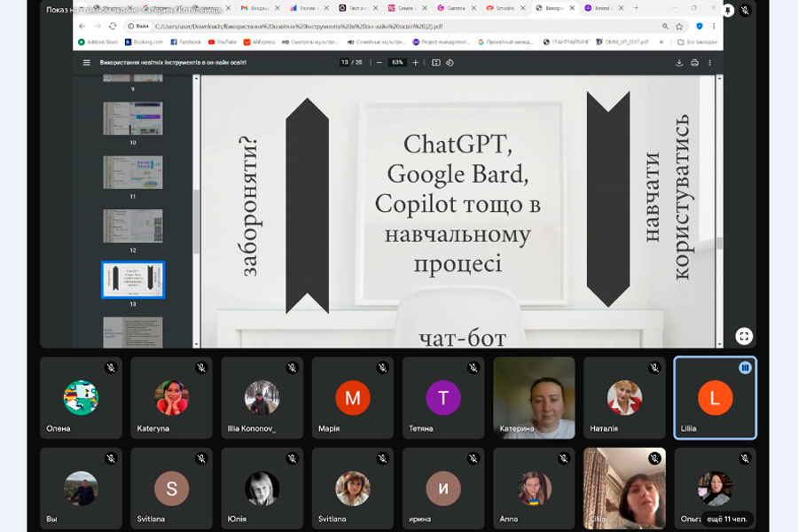
Task: Open the Chrome three-dot menu
Action: click(x=714, y=27)
